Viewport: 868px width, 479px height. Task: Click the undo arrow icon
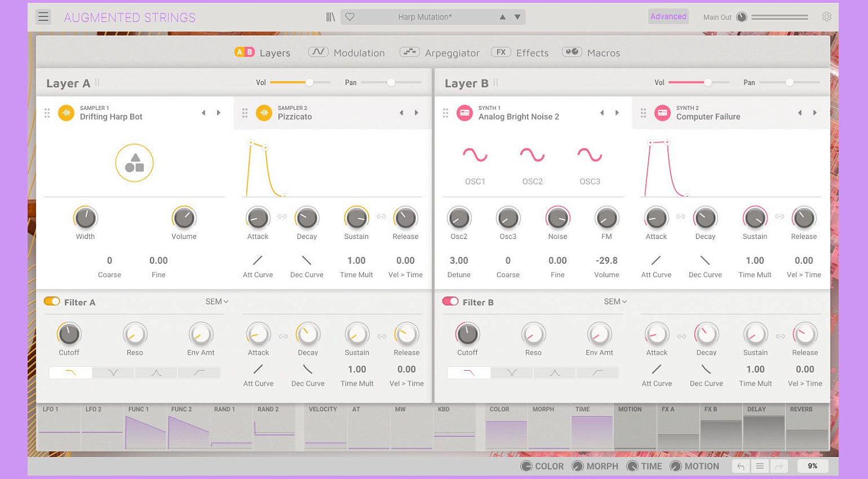click(x=741, y=466)
